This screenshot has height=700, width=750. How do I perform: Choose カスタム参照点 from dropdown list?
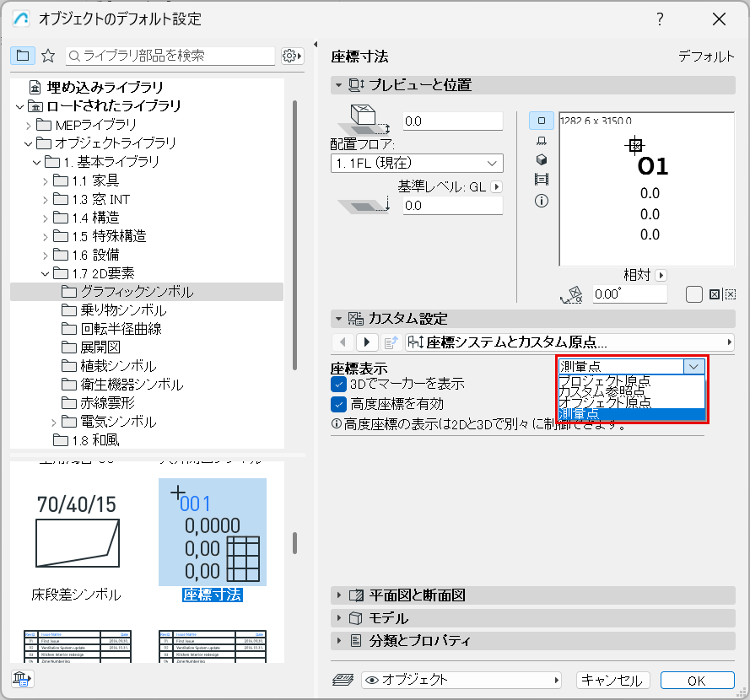pyautogui.click(x=631, y=391)
